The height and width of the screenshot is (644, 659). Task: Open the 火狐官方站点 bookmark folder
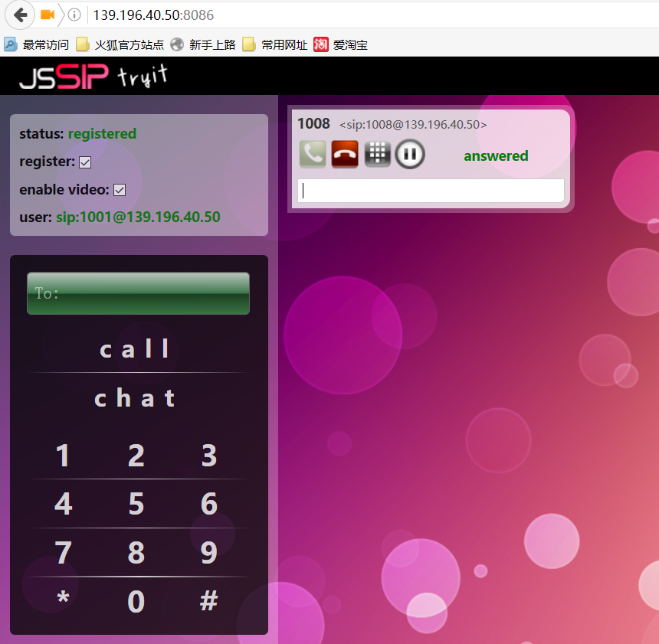(x=120, y=44)
